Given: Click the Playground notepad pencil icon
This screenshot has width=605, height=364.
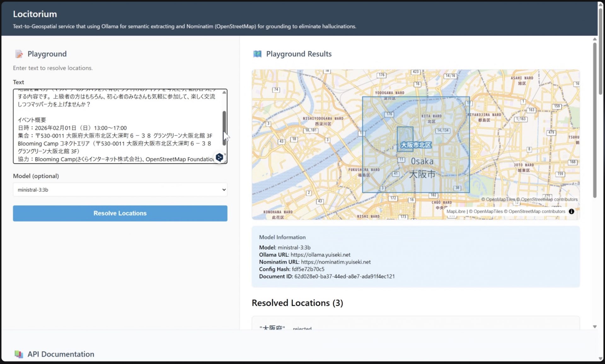Looking at the screenshot, I should 19,54.
